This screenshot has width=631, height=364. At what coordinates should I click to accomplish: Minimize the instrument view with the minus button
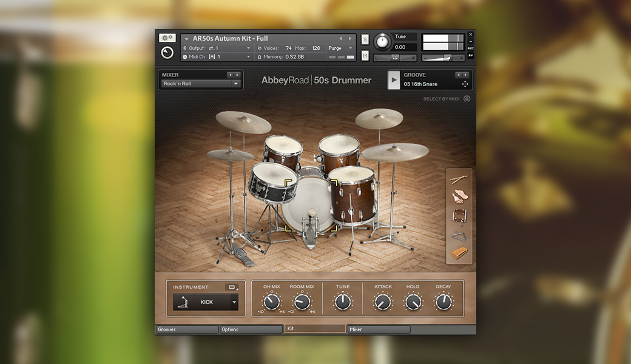tap(470, 41)
